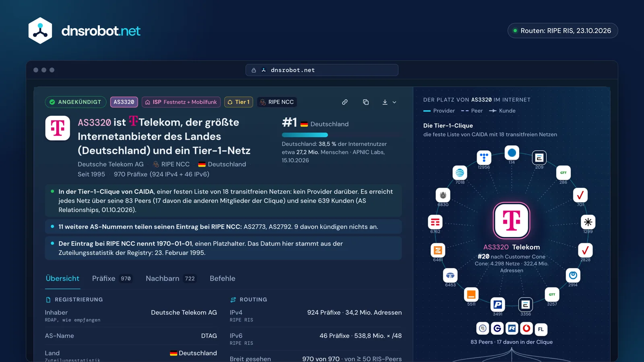Select the orange AS5511 node
Viewport: 644px width, 362px height.
[x=471, y=295]
